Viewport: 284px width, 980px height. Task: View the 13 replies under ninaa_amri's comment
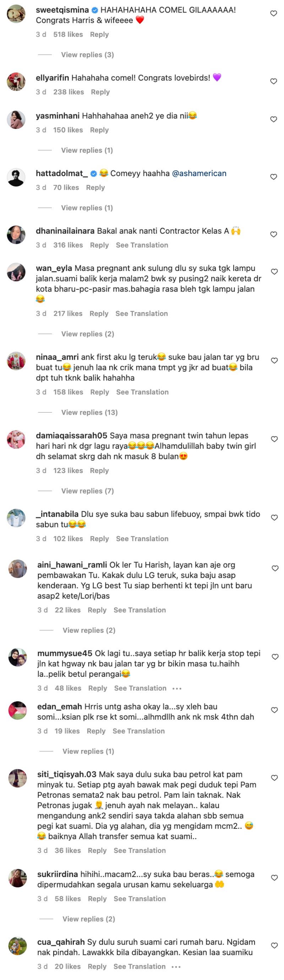90,412
